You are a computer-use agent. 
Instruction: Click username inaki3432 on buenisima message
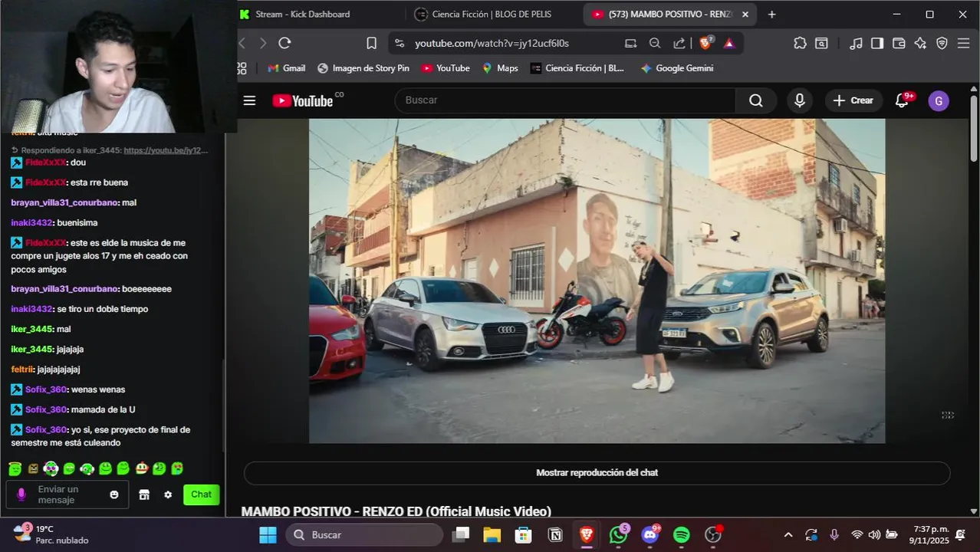click(x=31, y=222)
